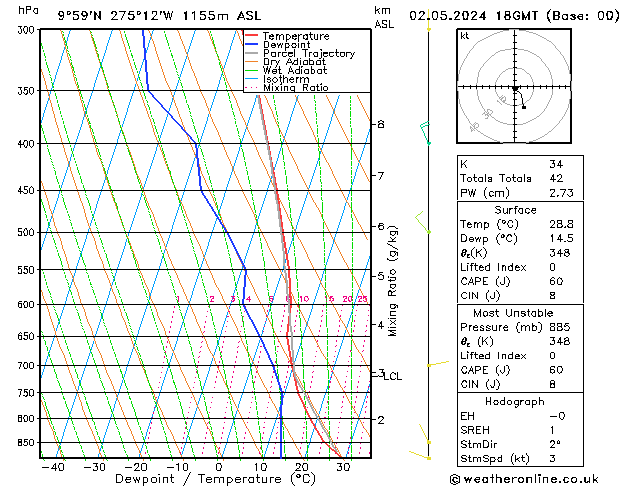
Task: Click the '300' pressure level label
Action: coord(28,30)
